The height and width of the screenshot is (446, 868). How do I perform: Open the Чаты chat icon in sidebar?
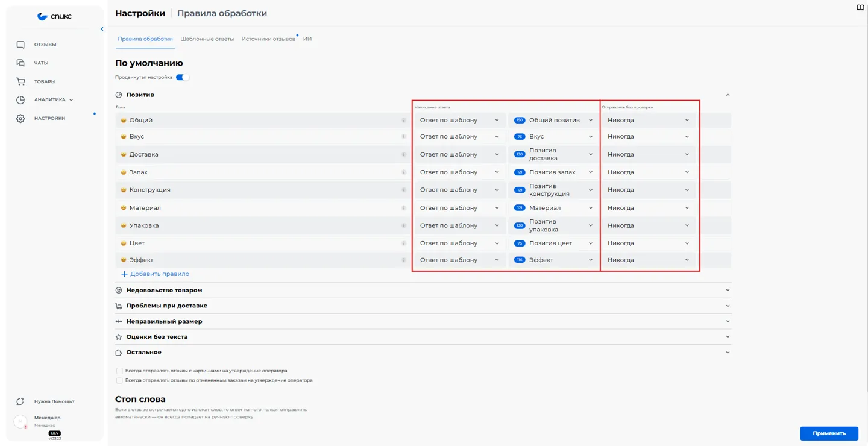click(x=20, y=63)
